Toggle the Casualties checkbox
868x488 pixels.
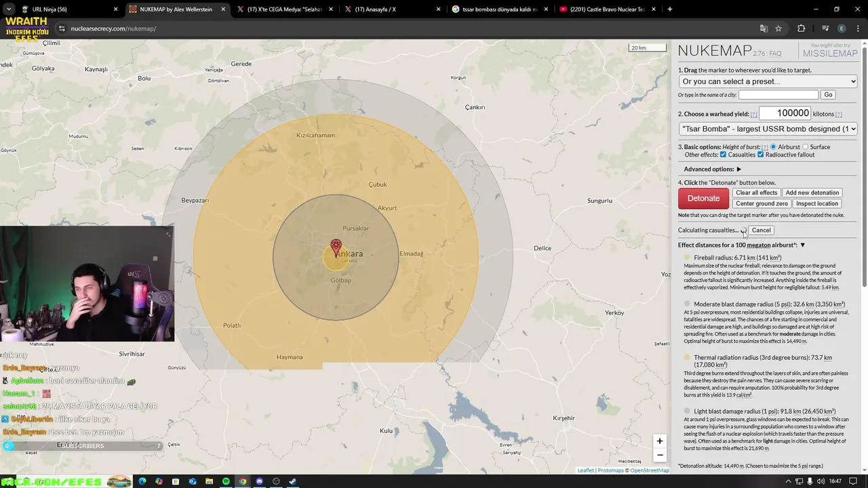pyautogui.click(x=723, y=155)
